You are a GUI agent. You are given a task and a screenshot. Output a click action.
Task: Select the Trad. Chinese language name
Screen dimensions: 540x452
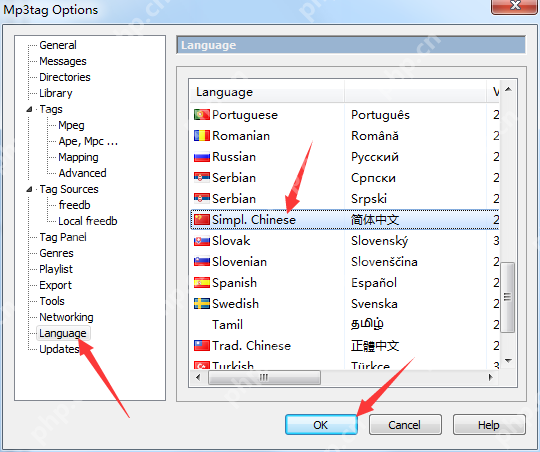pos(252,346)
